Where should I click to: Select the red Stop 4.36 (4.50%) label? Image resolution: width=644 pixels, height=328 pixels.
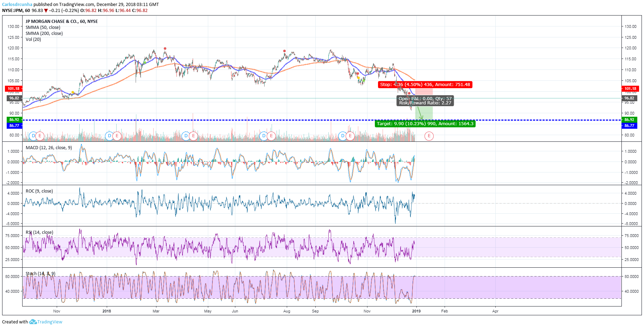point(425,85)
